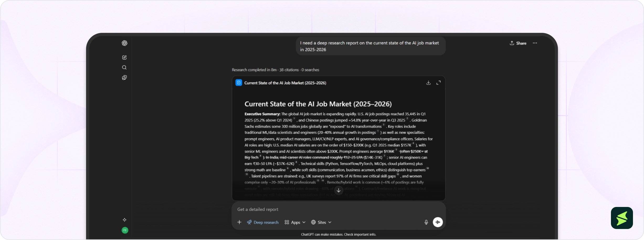Image resolution: width=644 pixels, height=240 pixels.
Task: Open citation 4 after 'median $157K'
Action: click(413, 143)
